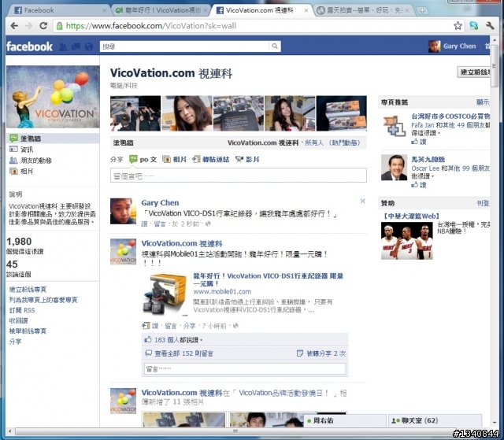Click the Skype extension icon

coord(474,26)
